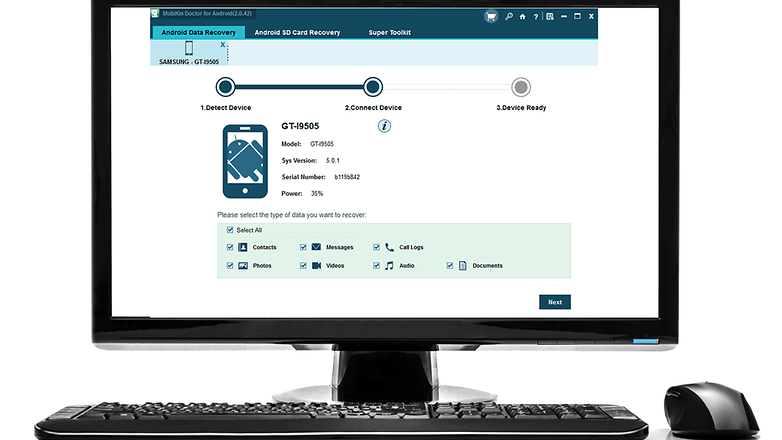Click the Photos label
The height and width of the screenshot is (440, 782).
pos(262,266)
